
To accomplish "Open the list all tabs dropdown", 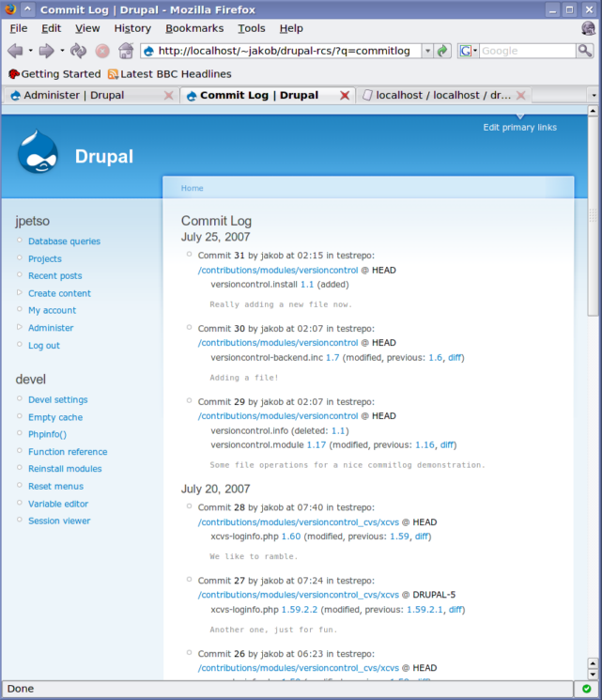I will (x=593, y=95).
